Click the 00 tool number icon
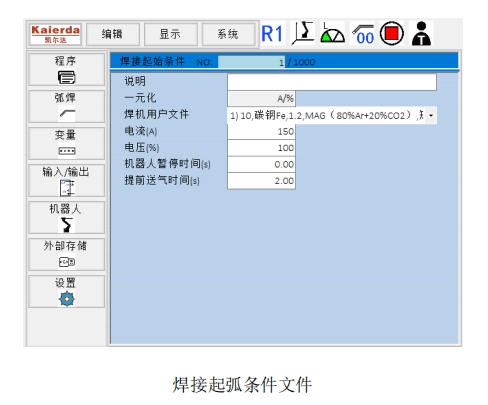This screenshot has height=405, width=488. (x=362, y=34)
